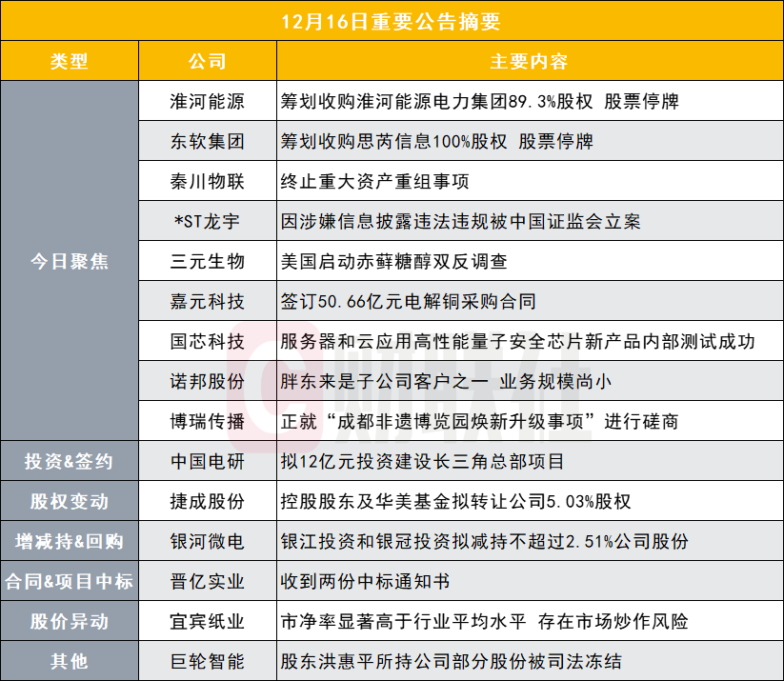Open the 国芯科技 company entry
Viewport: 784px width, 681px height.
[x=208, y=342]
